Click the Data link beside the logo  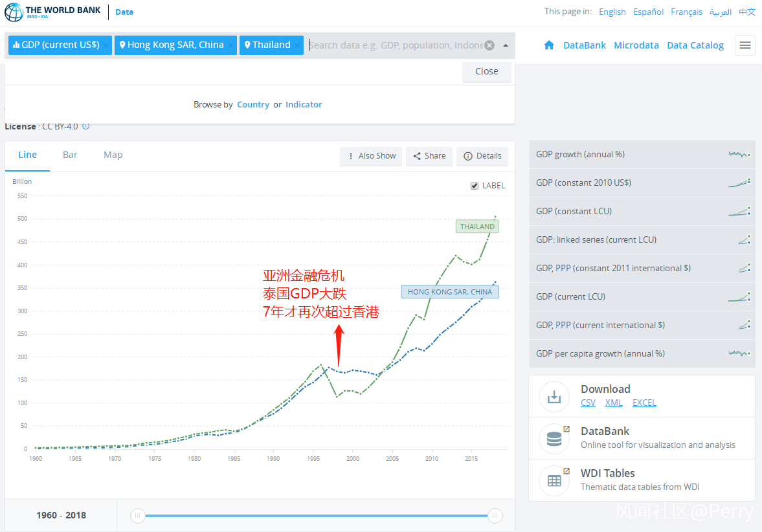coord(124,12)
